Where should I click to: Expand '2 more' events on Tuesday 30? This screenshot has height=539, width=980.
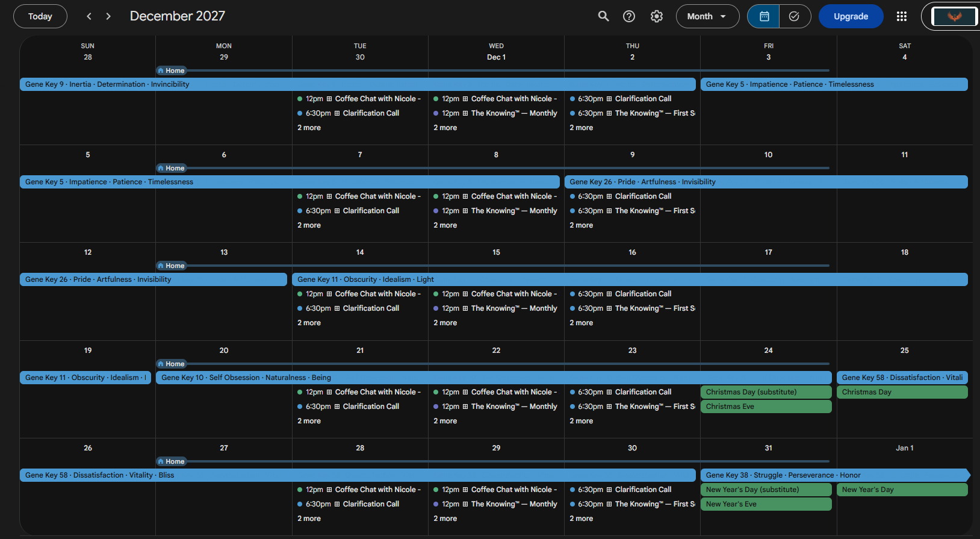(309, 128)
